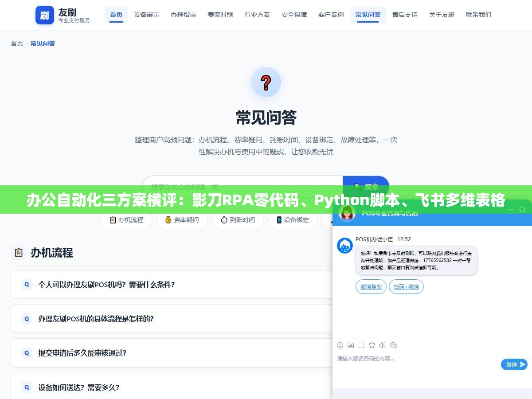Click the 搜索 button
The height and width of the screenshot is (399, 532).
(x=366, y=187)
